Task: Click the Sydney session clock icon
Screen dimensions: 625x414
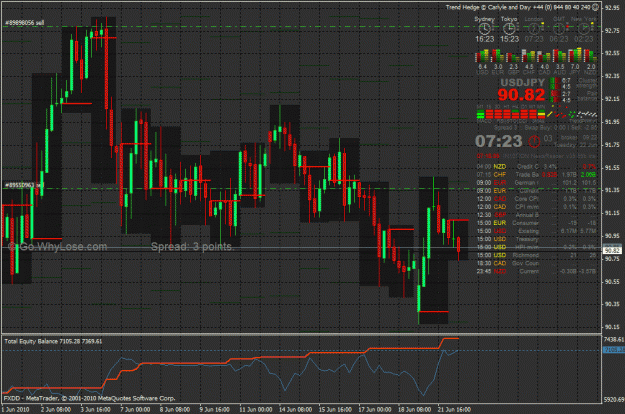Action: tap(484, 29)
